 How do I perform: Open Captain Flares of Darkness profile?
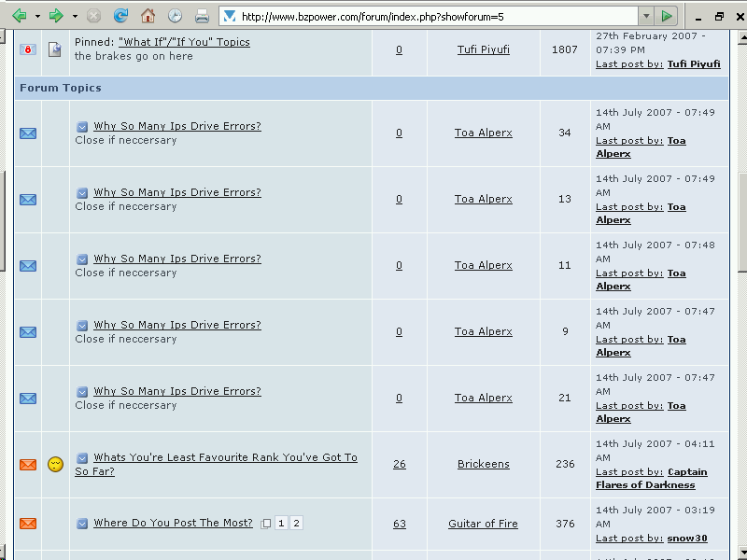(651, 478)
